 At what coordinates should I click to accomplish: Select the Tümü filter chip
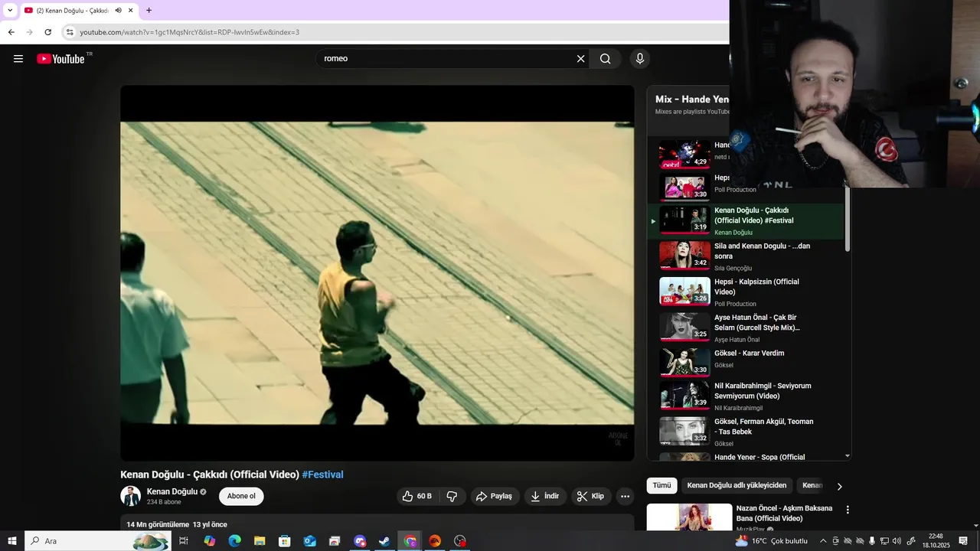coord(661,485)
